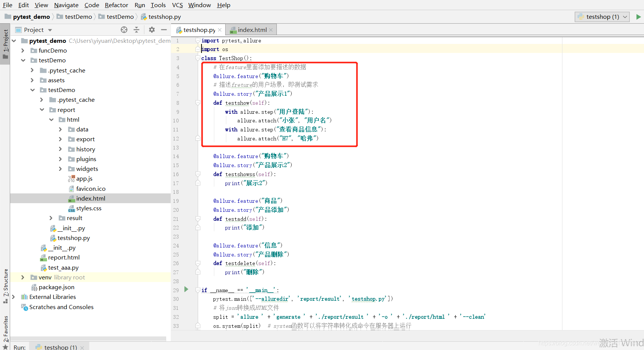Viewport: 644px width, 350px height.
Task: Expand the funcDemo folder
Action: click(23, 50)
